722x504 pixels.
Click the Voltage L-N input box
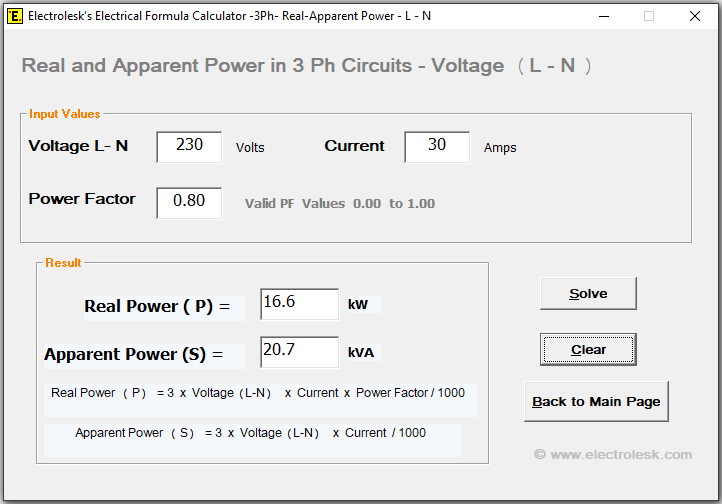(189, 146)
